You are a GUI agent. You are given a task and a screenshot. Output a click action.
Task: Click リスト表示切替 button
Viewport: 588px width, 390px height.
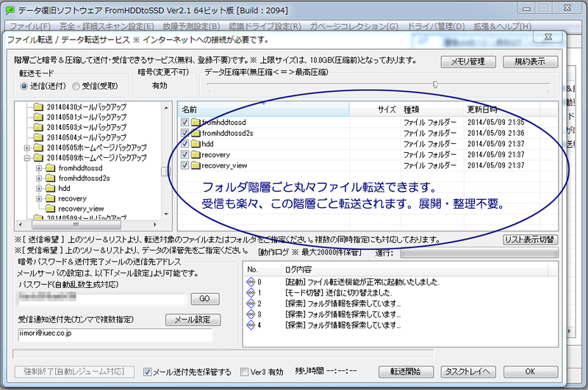coord(530,239)
